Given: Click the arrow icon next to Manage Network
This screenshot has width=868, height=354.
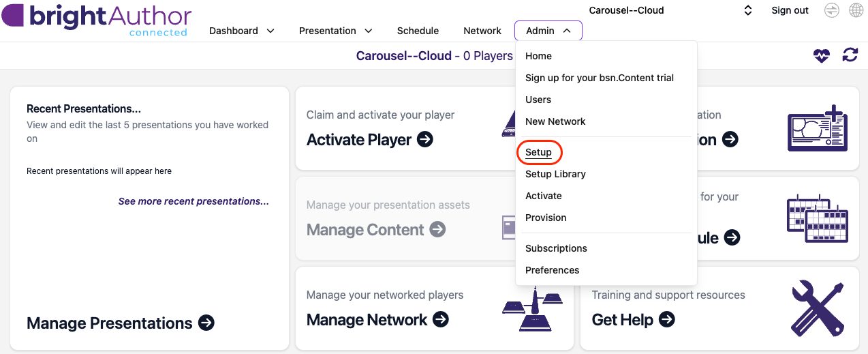Looking at the screenshot, I should [441, 319].
